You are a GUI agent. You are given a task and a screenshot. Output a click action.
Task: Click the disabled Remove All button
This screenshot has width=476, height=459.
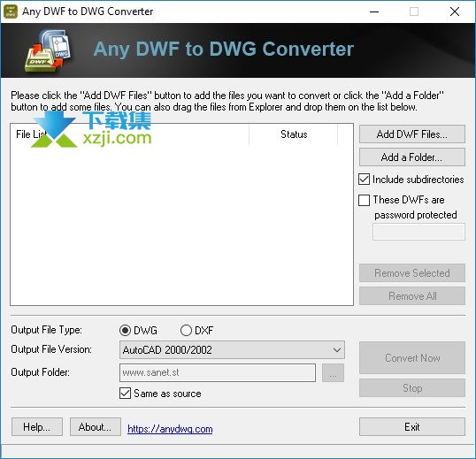[412, 295]
